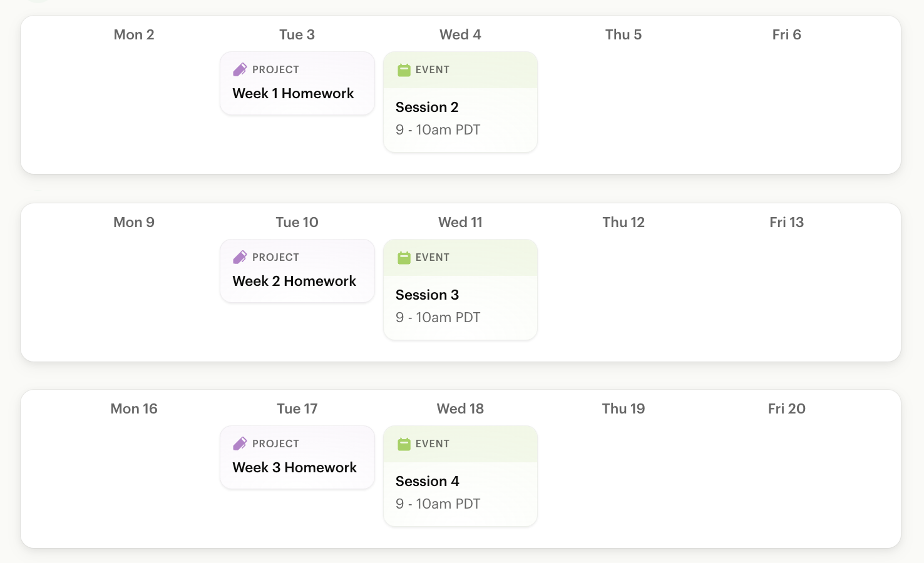
Task: Select the Tue 10 day header
Action: coord(297,223)
